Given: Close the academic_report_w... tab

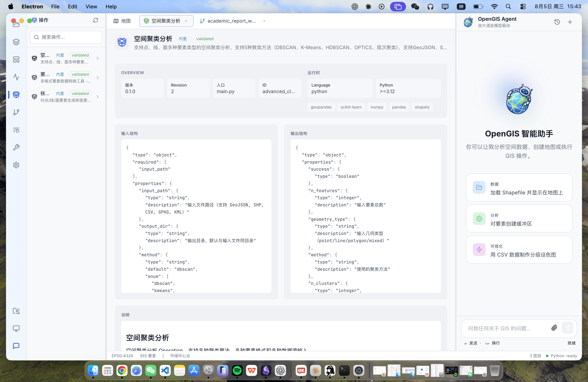Looking at the screenshot, I should 264,21.
